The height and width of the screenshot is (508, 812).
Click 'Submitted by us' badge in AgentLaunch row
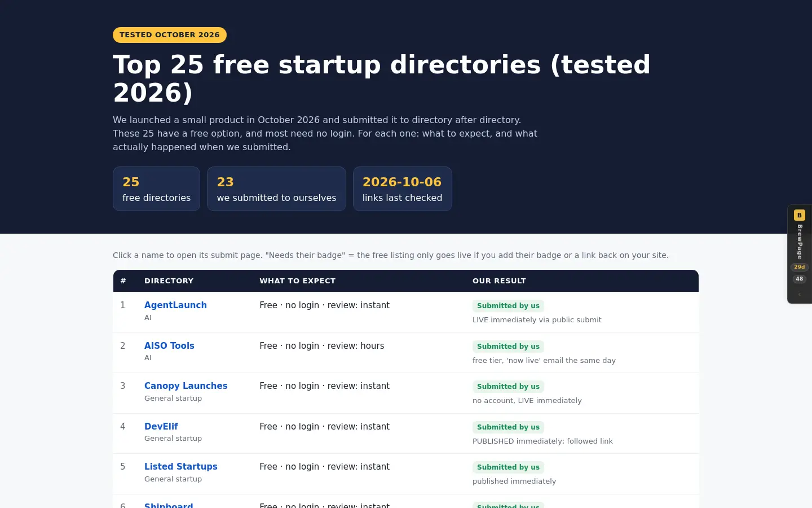click(508, 306)
